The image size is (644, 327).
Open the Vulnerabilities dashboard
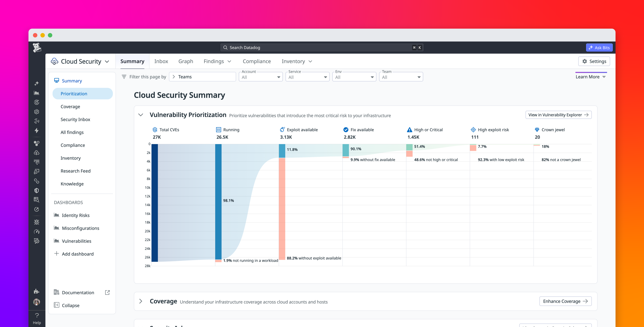[x=76, y=241]
